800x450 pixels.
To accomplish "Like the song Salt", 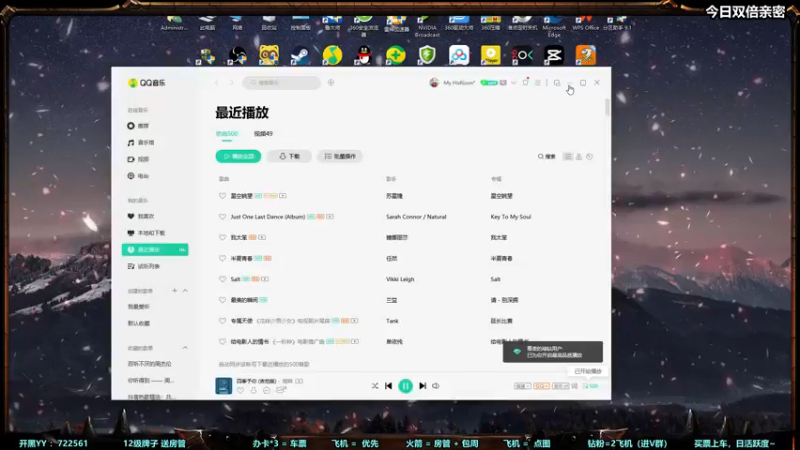I will (222, 279).
